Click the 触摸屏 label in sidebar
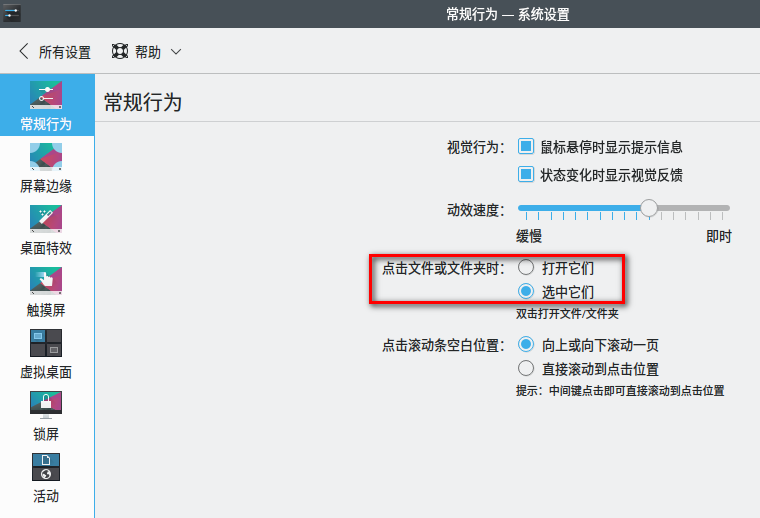The width and height of the screenshot is (760, 518). pyautogui.click(x=46, y=310)
